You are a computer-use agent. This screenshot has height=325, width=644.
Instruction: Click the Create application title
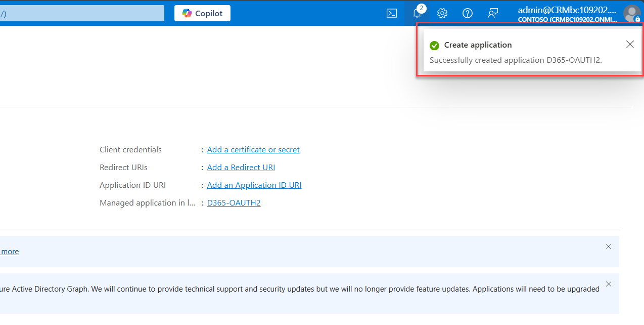pos(478,45)
